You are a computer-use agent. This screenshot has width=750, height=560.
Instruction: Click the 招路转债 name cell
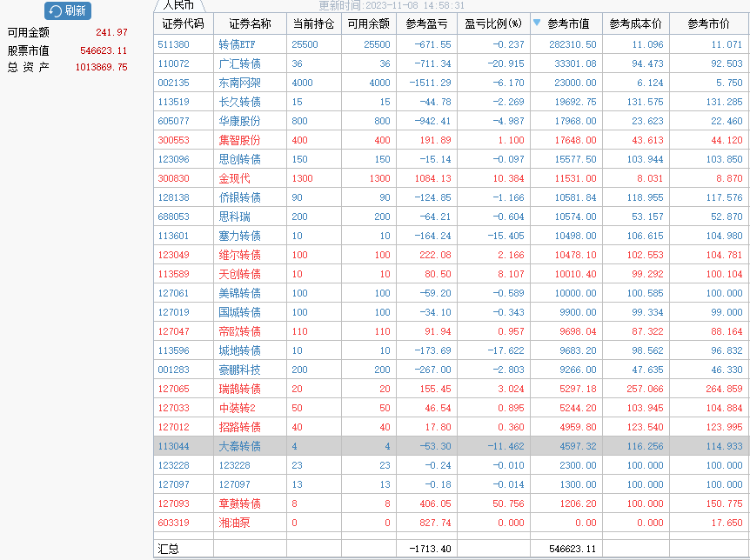point(239,427)
